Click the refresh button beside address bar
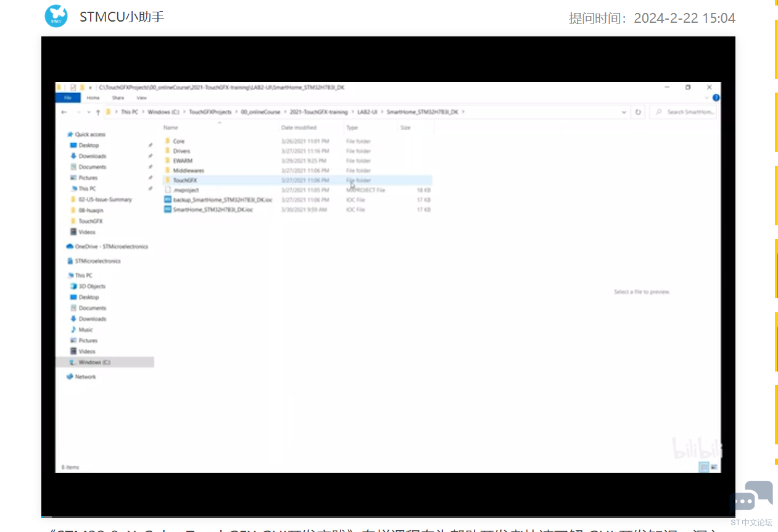778x532 pixels. tap(639, 112)
